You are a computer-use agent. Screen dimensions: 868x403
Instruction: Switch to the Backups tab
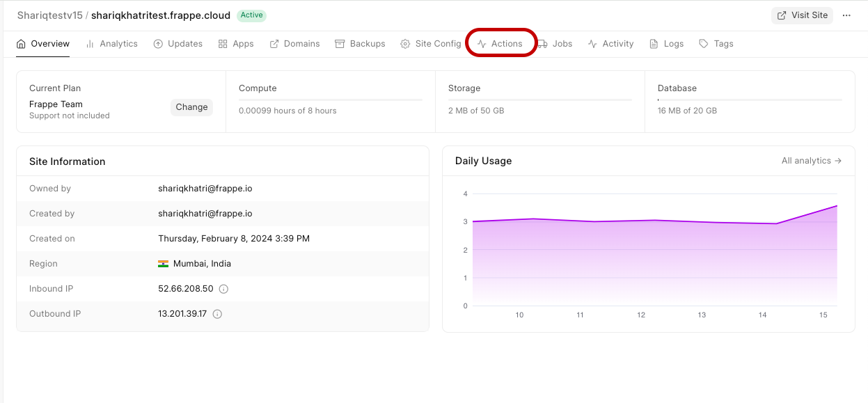[360, 44]
